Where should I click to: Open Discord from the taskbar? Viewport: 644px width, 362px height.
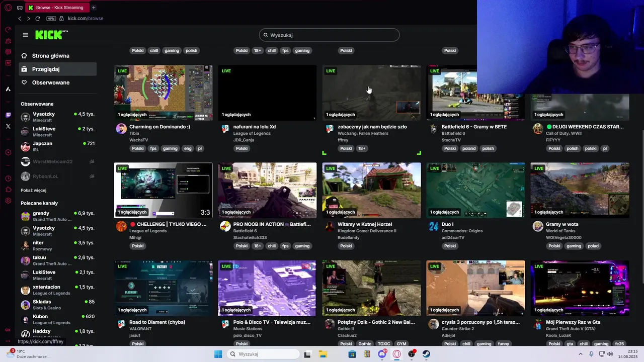click(382, 354)
